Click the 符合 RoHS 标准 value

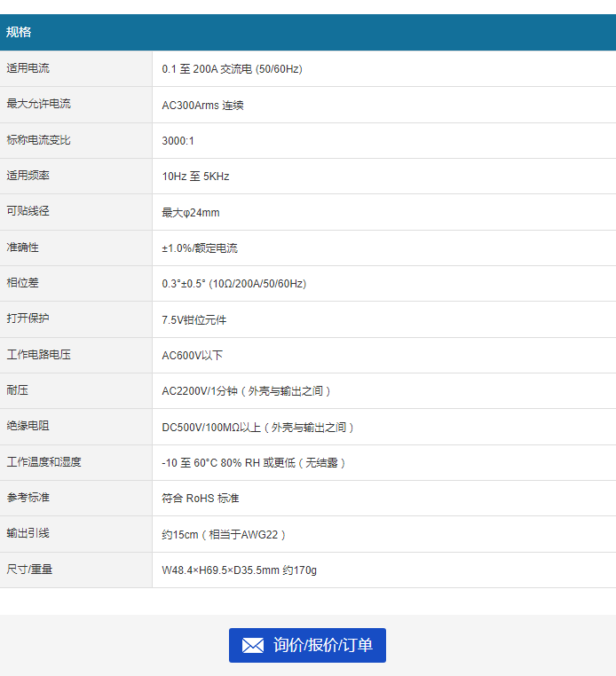tap(200, 499)
